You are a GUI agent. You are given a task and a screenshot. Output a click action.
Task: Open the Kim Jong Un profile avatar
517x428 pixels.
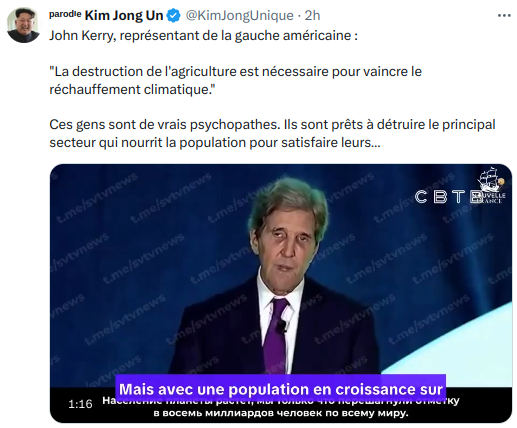[x=23, y=25]
